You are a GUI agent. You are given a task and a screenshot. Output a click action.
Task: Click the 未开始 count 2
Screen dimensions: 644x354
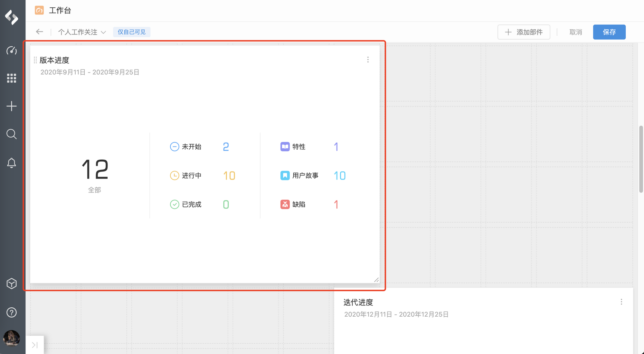coord(226,147)
